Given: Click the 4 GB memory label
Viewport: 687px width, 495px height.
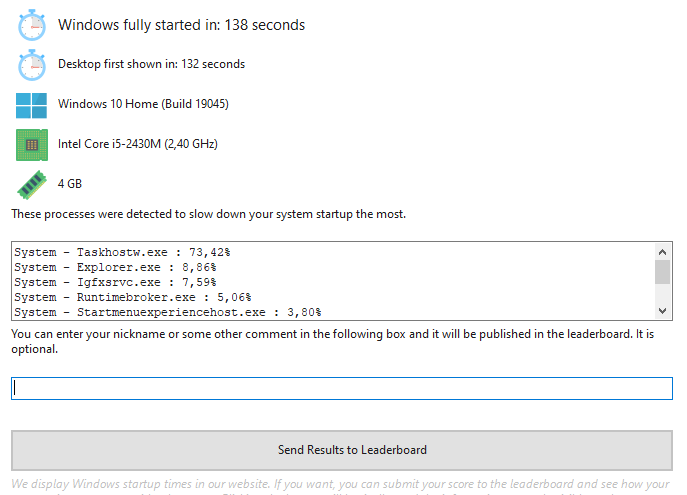Looking at the screenshot, I should 70,184.
